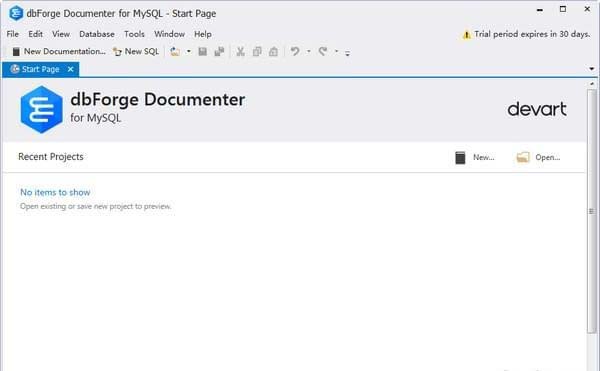Click the 'No items to show' text
This screenshot has height=371, width=600.
point(55,192)
